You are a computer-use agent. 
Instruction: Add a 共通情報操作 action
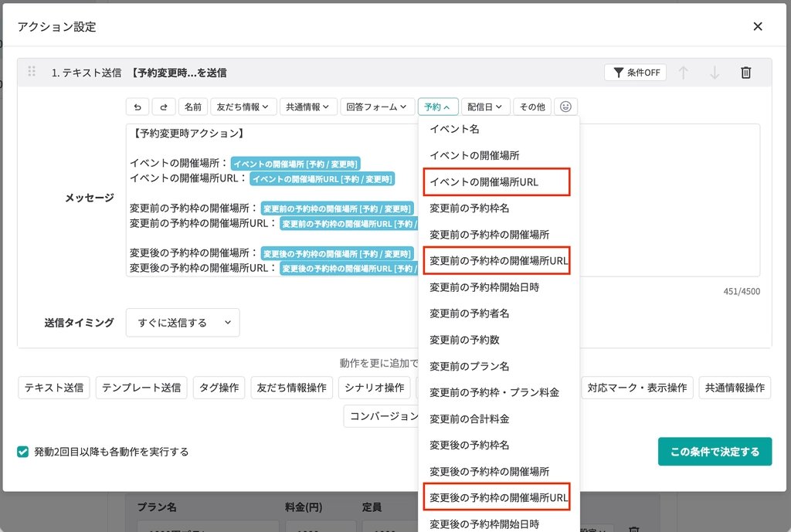click(735, 388)
